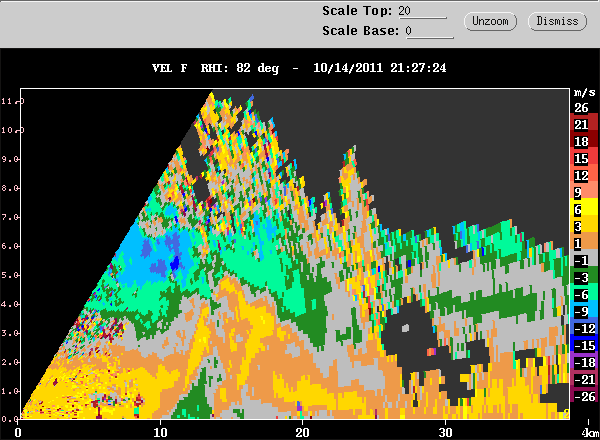Click the VEL F RHI title text
The width and height of the screenshot is (600, 440).
[x=215, y=68]
